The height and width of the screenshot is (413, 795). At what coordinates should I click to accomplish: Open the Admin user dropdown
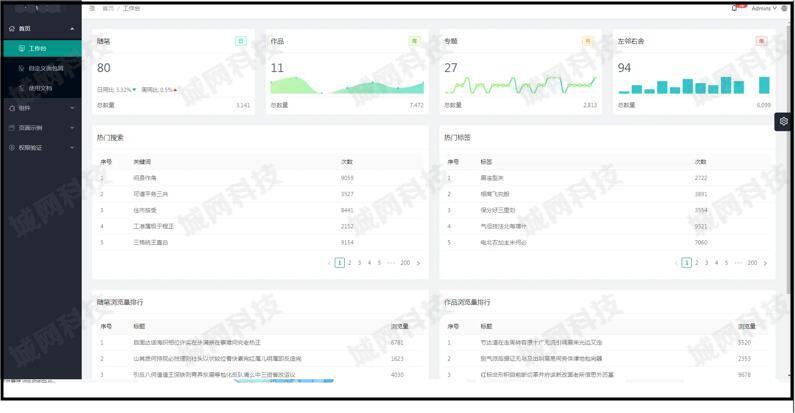point(764,9)
